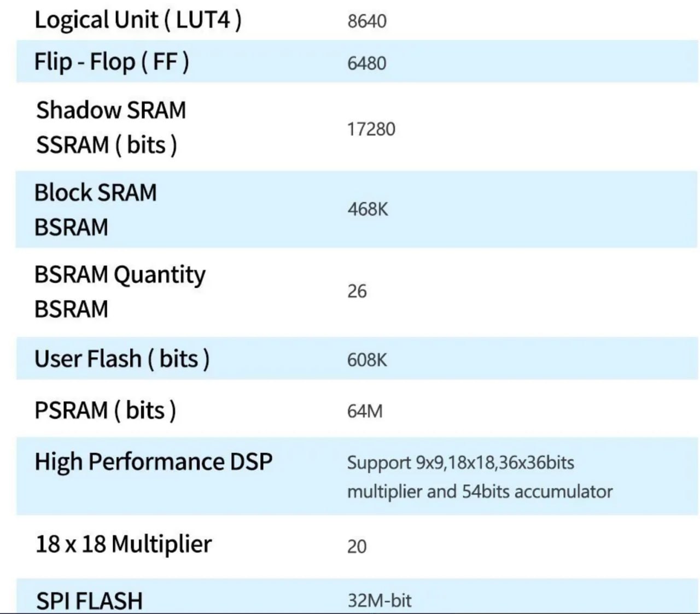Click the 32M-bit SPI flash value
The image size is (700, 614).
point(379,601)
